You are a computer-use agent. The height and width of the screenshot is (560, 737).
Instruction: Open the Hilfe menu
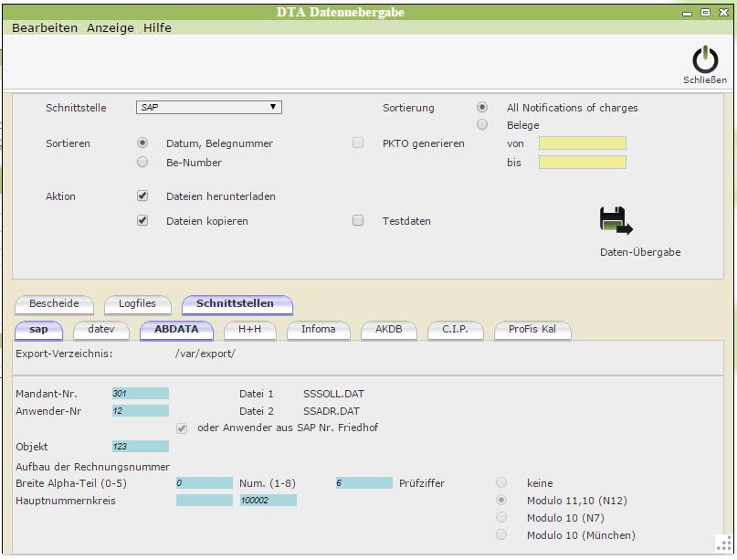[x=157, y=28]
